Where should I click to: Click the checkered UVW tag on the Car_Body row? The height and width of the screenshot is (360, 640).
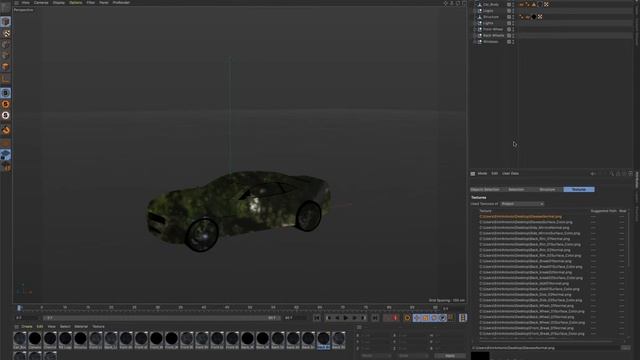[x=546, y=4]
